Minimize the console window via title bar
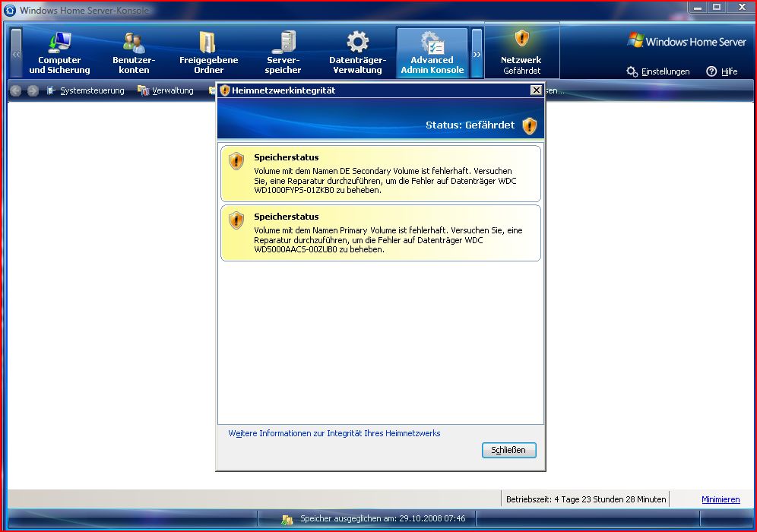757x532 pixels. [x=698, y=8]
